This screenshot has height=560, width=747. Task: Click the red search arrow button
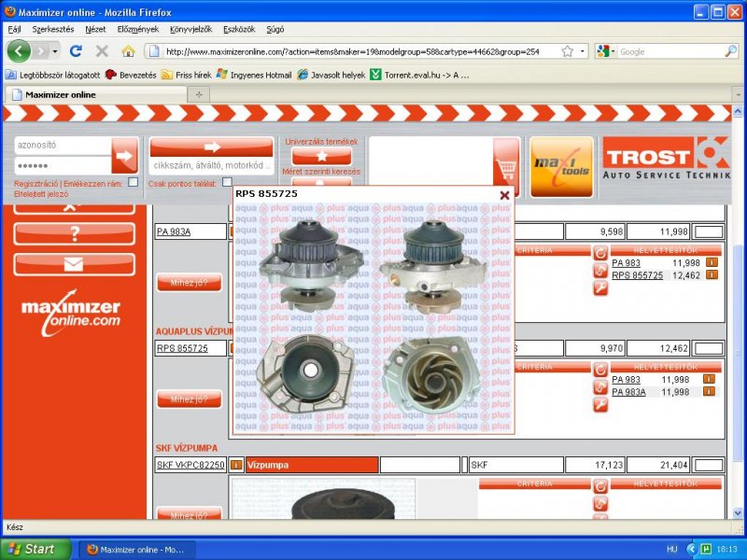212,147
